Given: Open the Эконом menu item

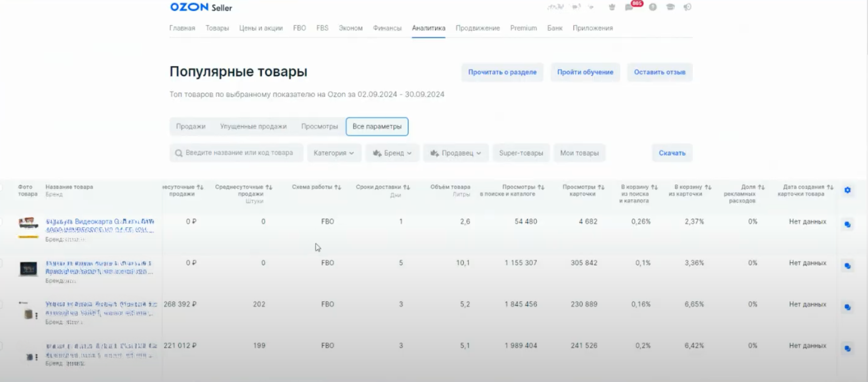Looking at the screenshot, I should (351, 28).
